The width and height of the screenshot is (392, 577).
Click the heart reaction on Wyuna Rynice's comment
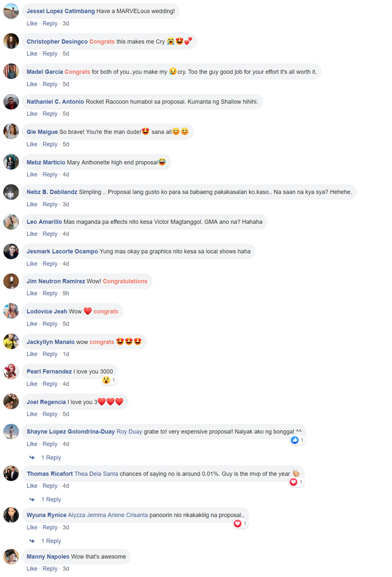pyautogui.click(x=238, y=524)
